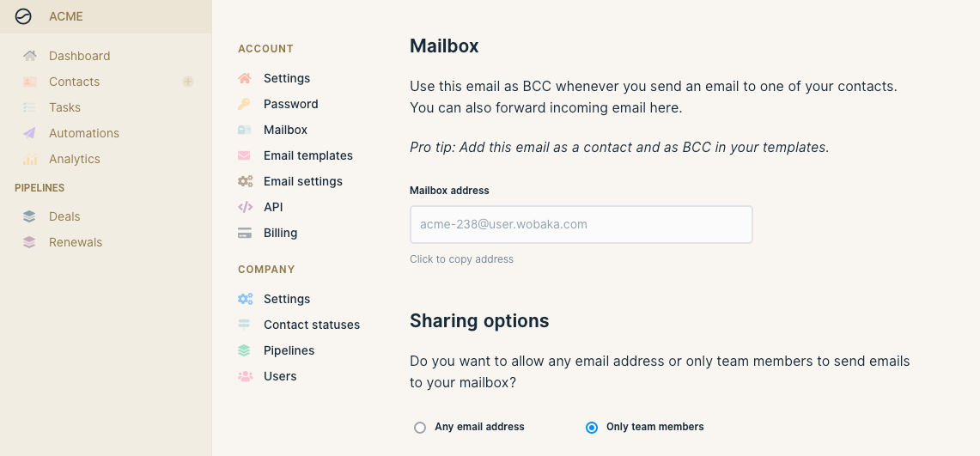Click the Billing credit card icon

coord(245,233)
